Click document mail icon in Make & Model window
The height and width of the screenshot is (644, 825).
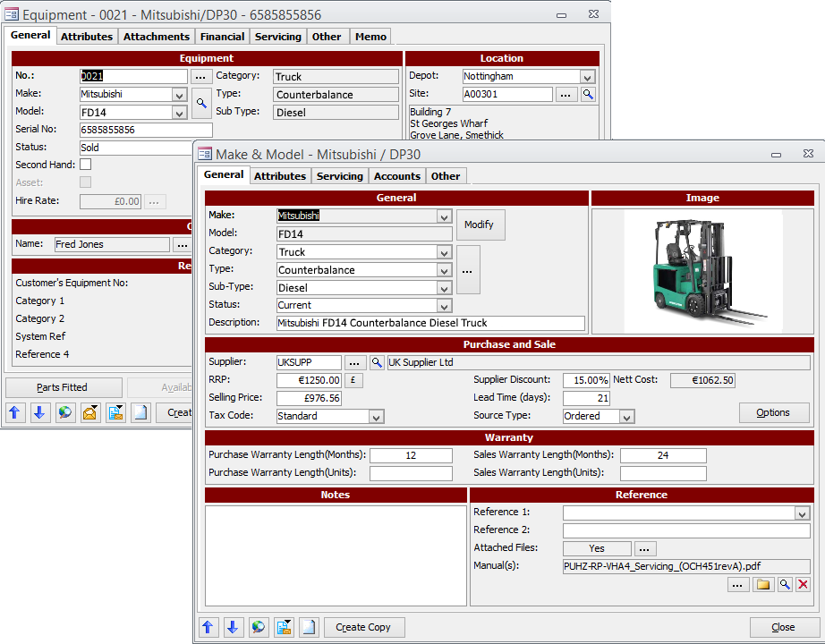(284, 627)
